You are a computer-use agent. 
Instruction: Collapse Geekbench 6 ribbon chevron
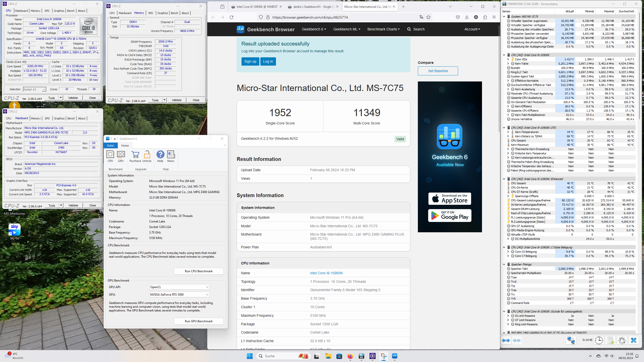point(225,146)
